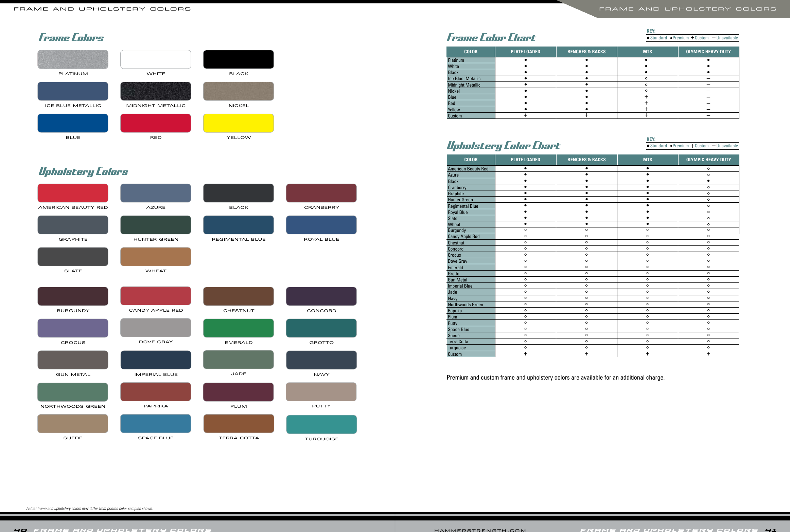Pick the Suede upholstery swatch
790x532 pixels.
[73, 424]
